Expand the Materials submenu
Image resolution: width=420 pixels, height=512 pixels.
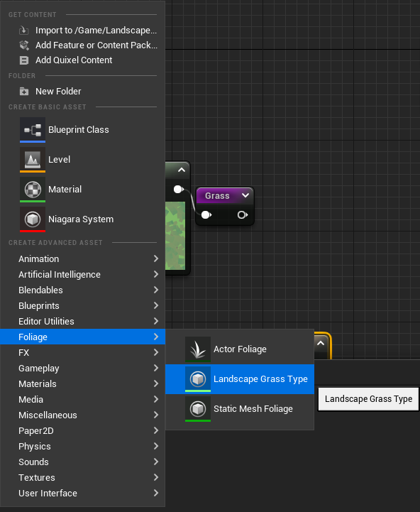(82, 384)
